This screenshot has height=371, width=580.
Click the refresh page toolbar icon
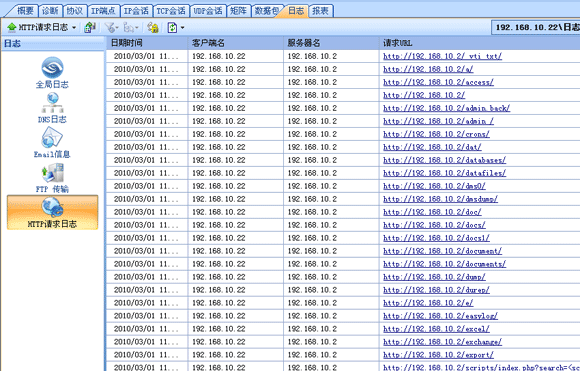click(x=172, y=27)
